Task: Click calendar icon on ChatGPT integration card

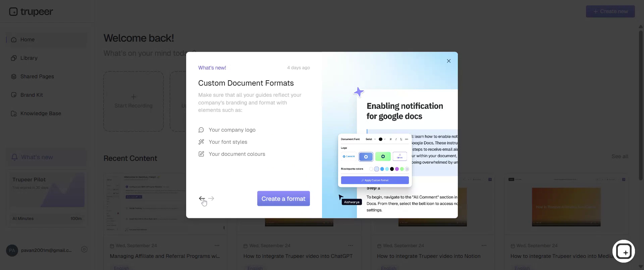Action: (246, 246)
